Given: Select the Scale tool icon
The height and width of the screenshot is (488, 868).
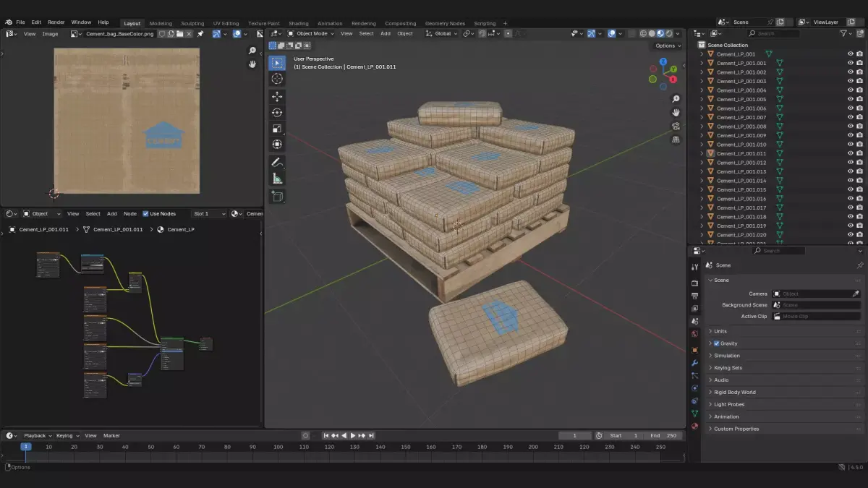Looking at the screenshot, I should 277,128.
